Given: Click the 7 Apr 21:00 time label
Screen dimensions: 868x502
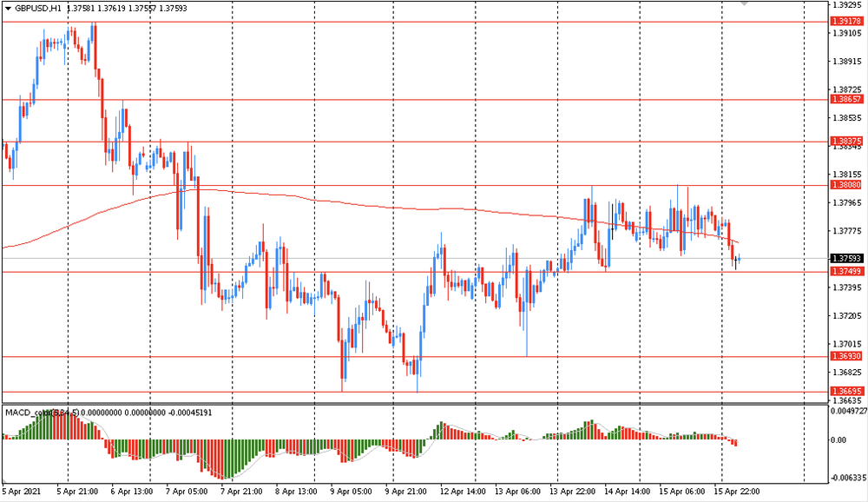Looking at the screenshot, I should click(x=241, y=492).
